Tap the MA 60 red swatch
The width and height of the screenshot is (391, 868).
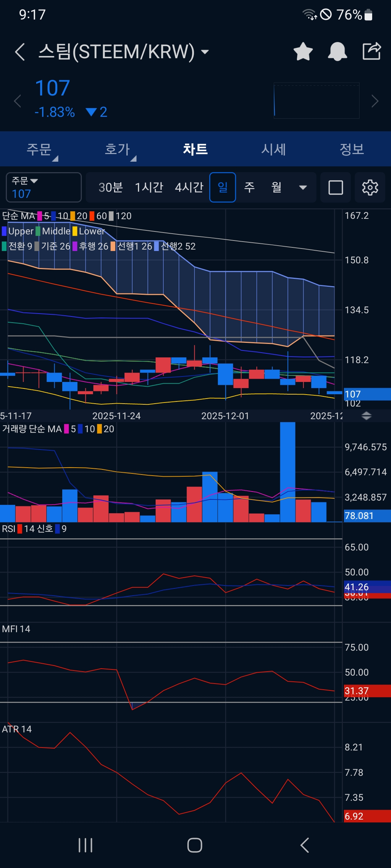92,216
